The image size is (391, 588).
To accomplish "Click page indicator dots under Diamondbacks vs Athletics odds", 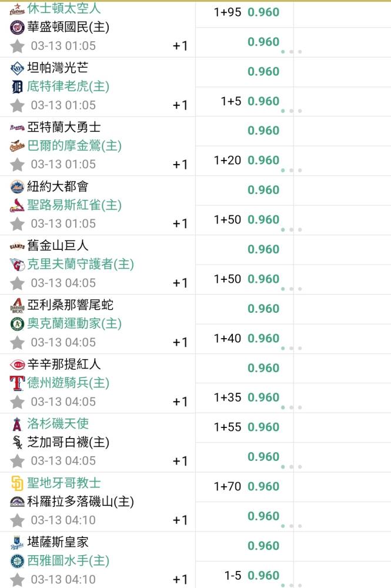I will coord(291,348).
